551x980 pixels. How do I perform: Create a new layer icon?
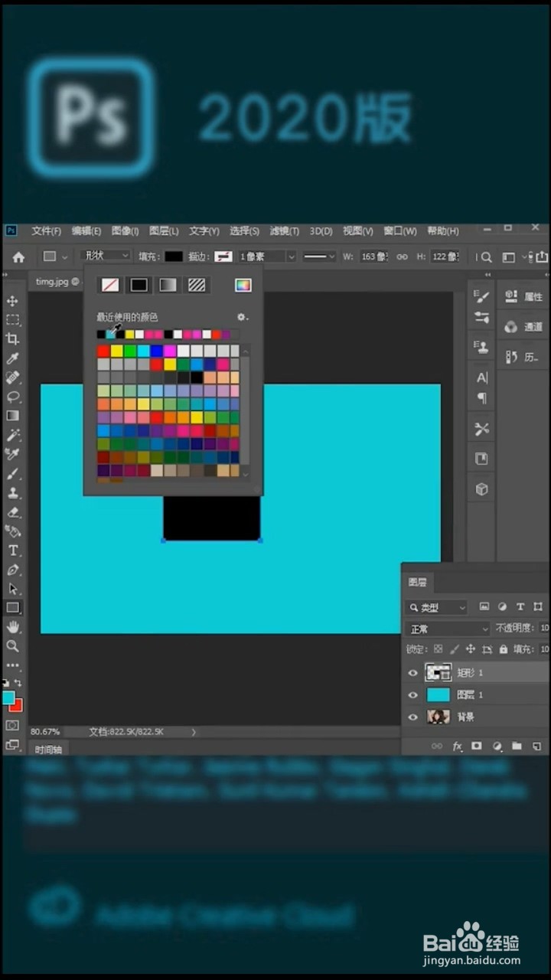tap(536, 746)
